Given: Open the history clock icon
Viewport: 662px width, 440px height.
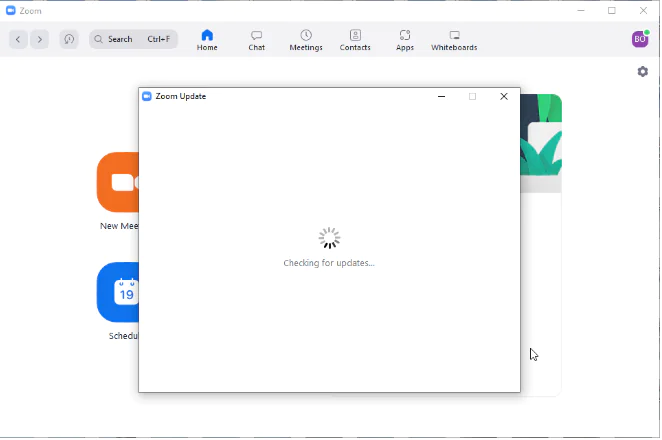Looking at the screenshot, I should [69, 39].
